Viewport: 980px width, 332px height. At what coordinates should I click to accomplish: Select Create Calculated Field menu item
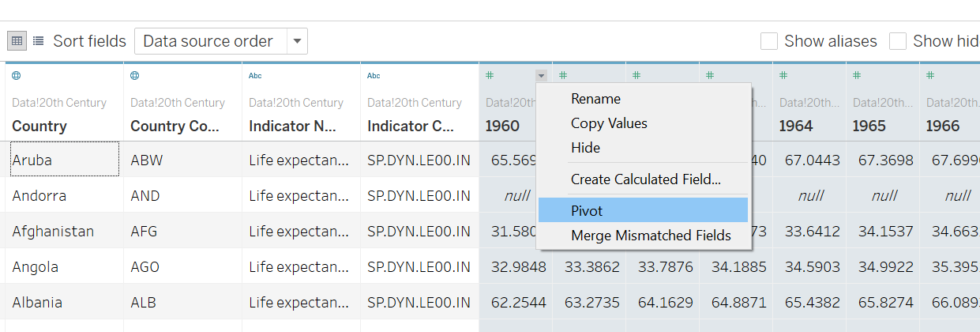(643, 179)
